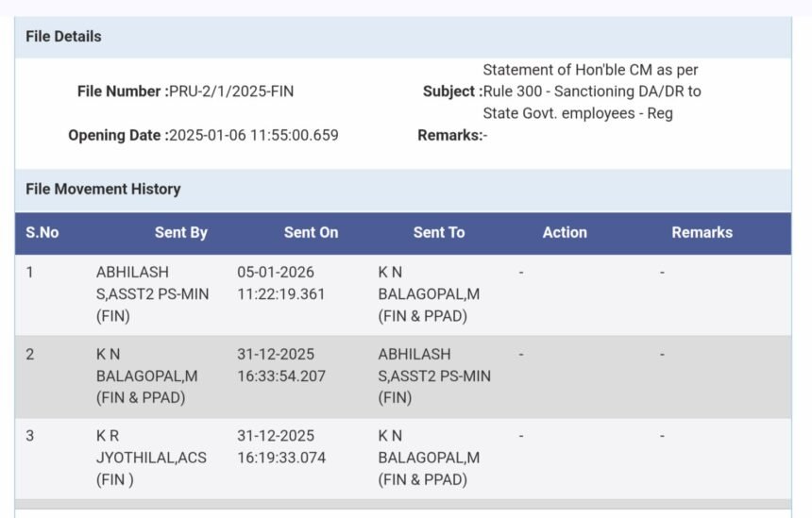
Task: Click the subject text about Rule 300
Action: coord(591,92)
